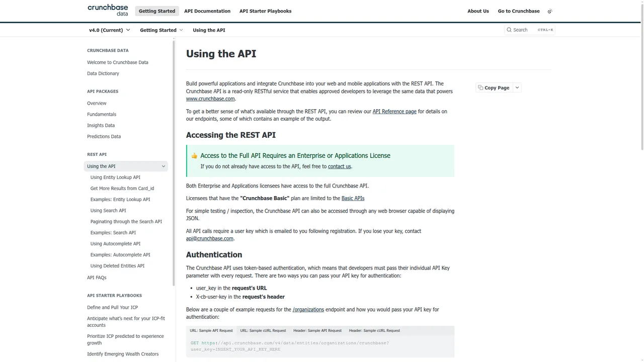Switch to the URL: Sample cURL Request tab
This screenshot has height=362, width=644.
[x=263, y=330]
